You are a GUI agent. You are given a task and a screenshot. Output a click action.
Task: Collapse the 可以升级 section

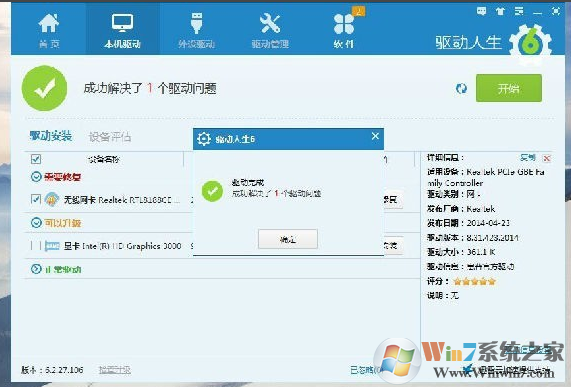(36, 222)
